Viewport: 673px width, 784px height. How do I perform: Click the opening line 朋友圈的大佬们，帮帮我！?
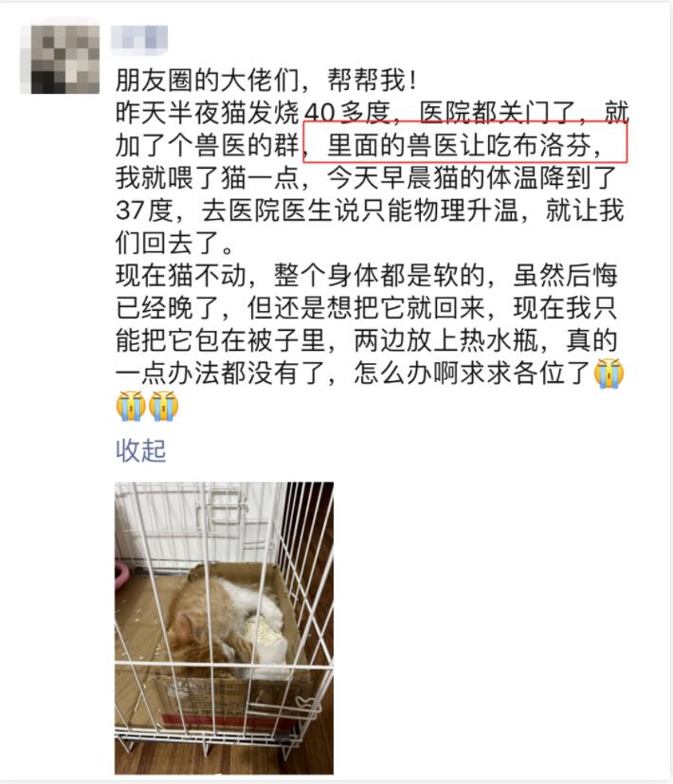coord(266,80)
